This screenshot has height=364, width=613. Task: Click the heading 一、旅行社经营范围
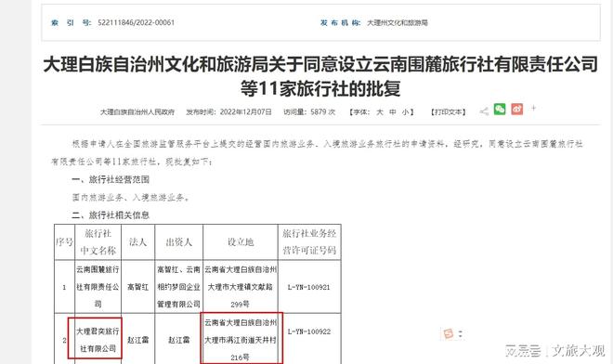(111, 179)
